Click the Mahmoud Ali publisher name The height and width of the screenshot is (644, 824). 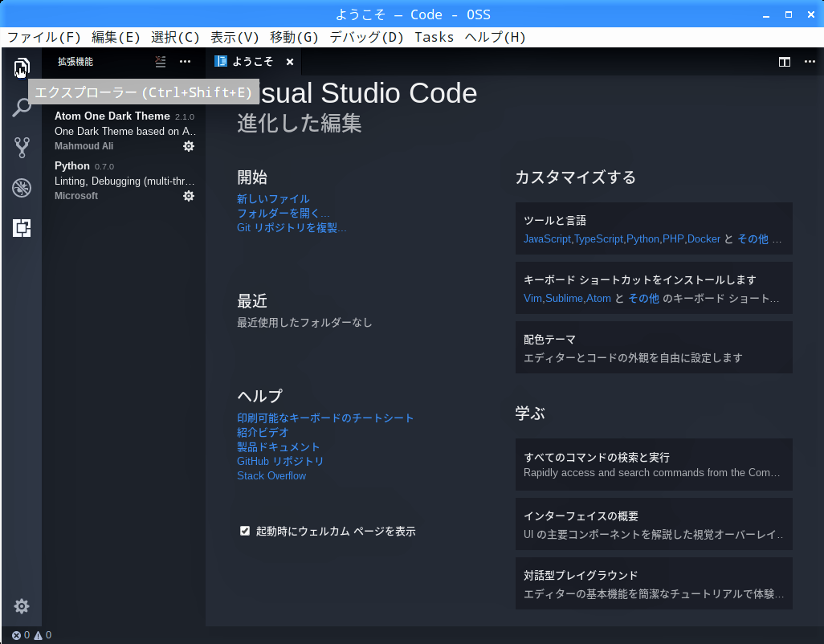point(84,146)
